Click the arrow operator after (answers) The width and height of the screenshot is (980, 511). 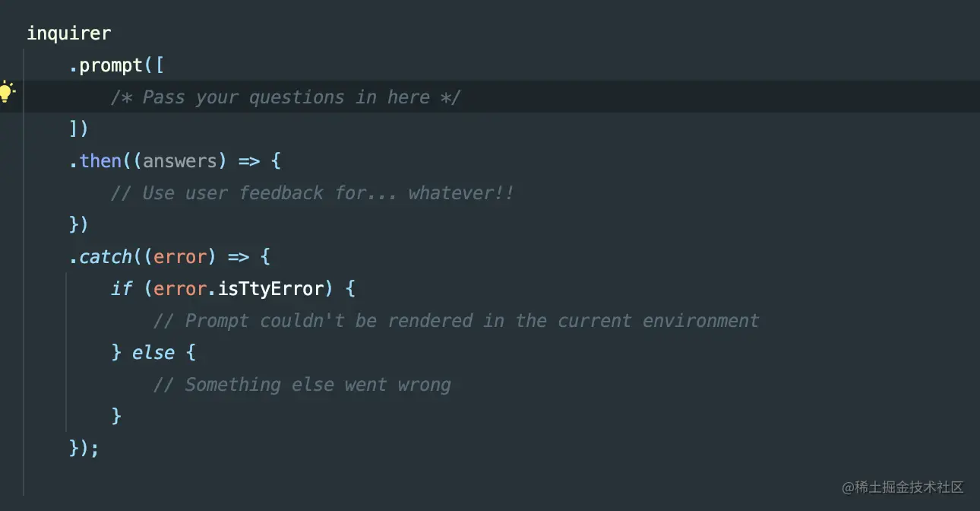click(249, 161)
